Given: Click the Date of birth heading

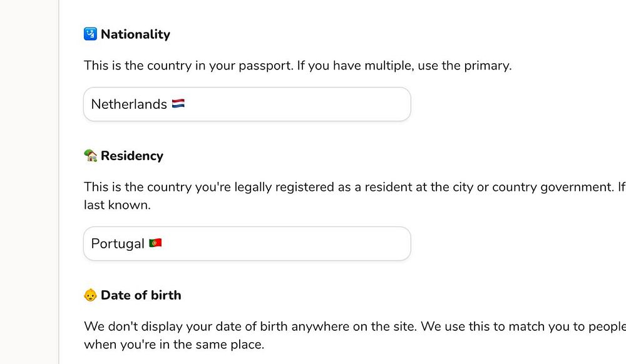Looking at the screenshot, I should click(141, 295).
